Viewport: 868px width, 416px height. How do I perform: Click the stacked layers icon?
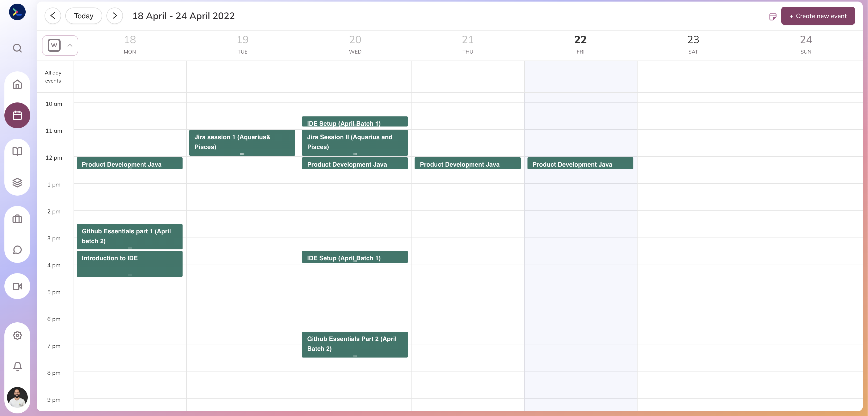click(x=17, y=182)
